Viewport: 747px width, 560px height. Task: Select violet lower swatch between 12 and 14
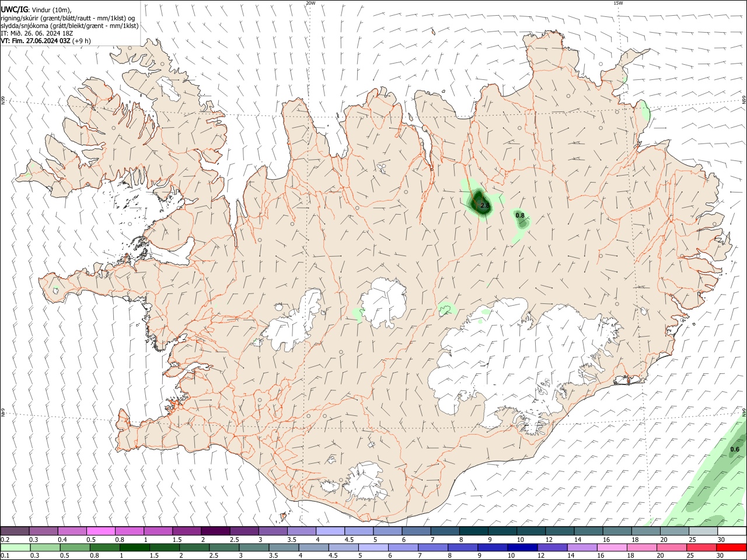(551, 547)
